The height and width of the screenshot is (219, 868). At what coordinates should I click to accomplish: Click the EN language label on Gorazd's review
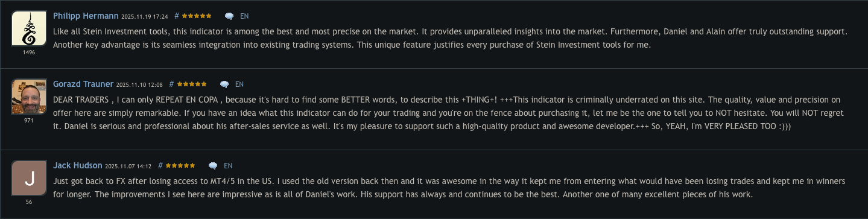click(x=239, y=84)
